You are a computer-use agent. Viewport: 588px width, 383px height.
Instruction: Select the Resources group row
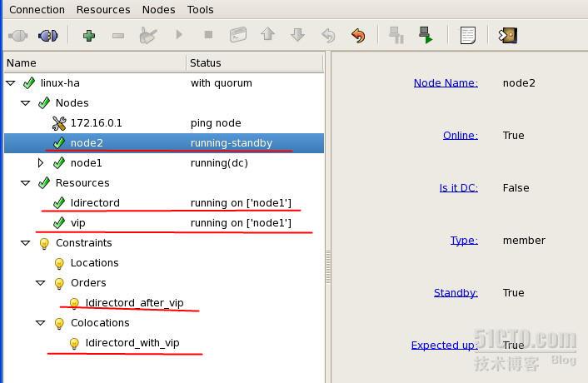pyautogui.click(x=164, y=183)
